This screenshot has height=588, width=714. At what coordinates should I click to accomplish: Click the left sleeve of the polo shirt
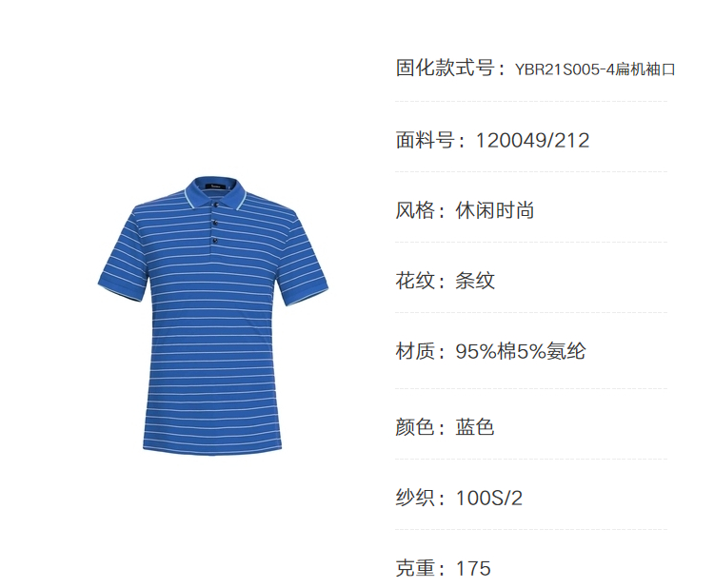point(123,262)
